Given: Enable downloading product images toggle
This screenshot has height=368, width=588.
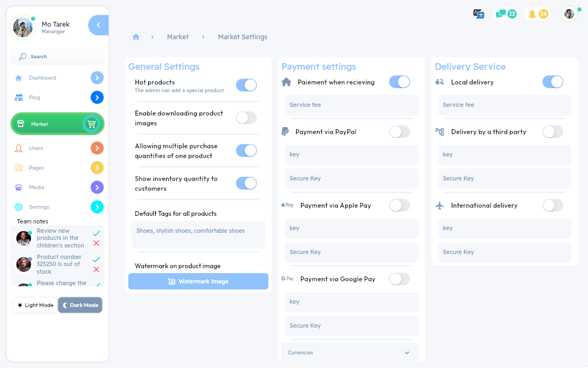Looking at the screenshot, I should [246, 118].
